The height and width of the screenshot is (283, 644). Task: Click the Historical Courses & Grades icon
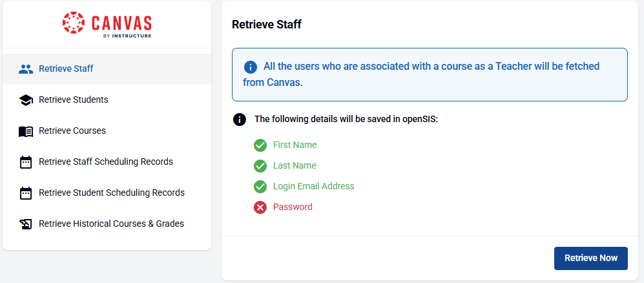pos(26,224)
